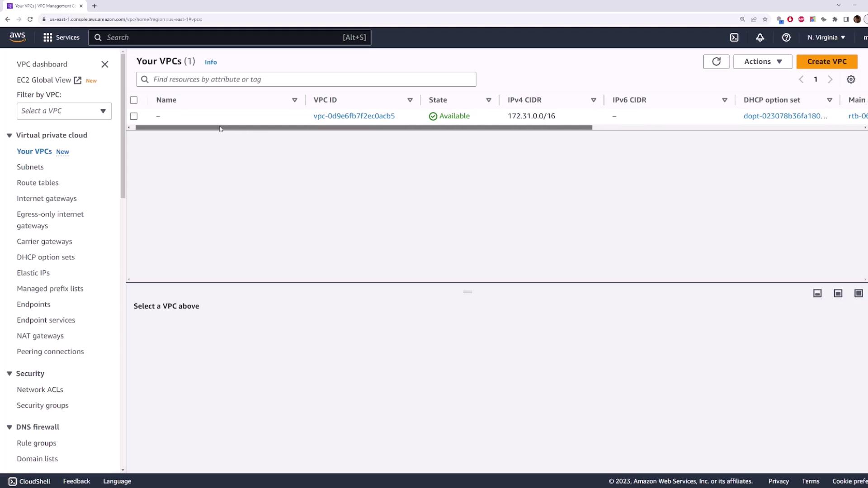Maximize the details panel to full view

pyautogui.click(x=859, y=293)
